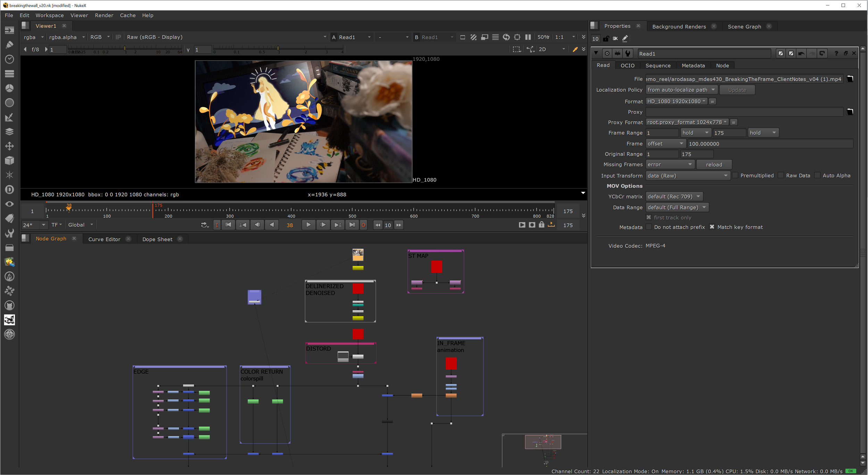
Task: Open file browser for the File field
Action: point(850,79)
